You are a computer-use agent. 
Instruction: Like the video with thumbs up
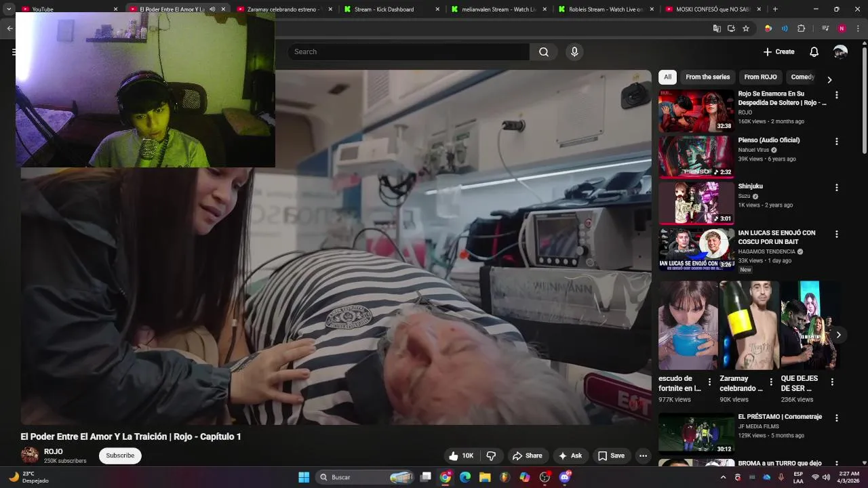[x=461, y=456]
